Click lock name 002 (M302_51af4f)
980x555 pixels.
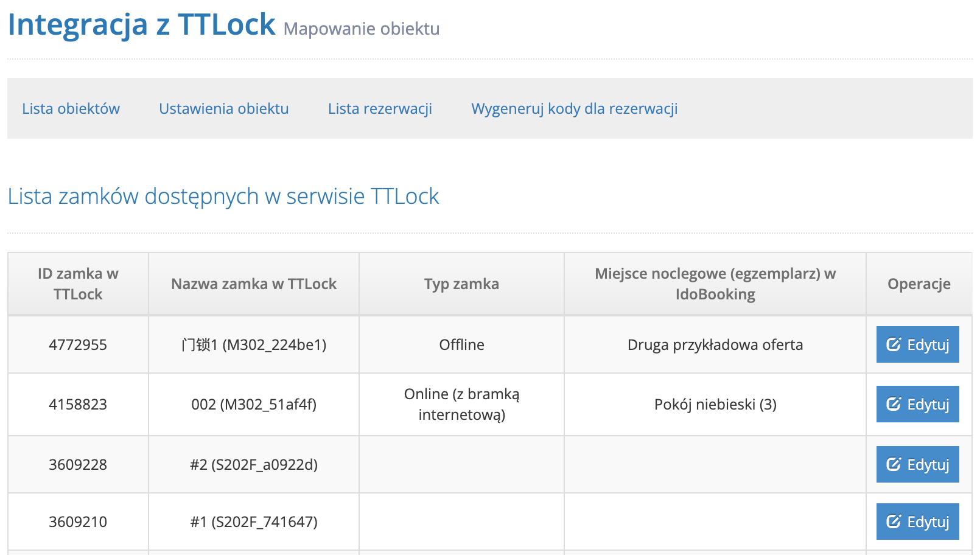point(254,405)
